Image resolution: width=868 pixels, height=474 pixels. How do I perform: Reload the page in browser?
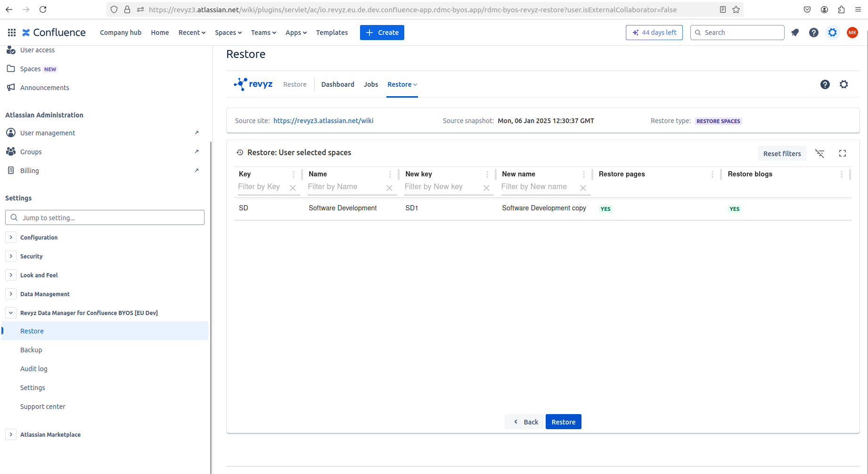[x=43, y=9]
